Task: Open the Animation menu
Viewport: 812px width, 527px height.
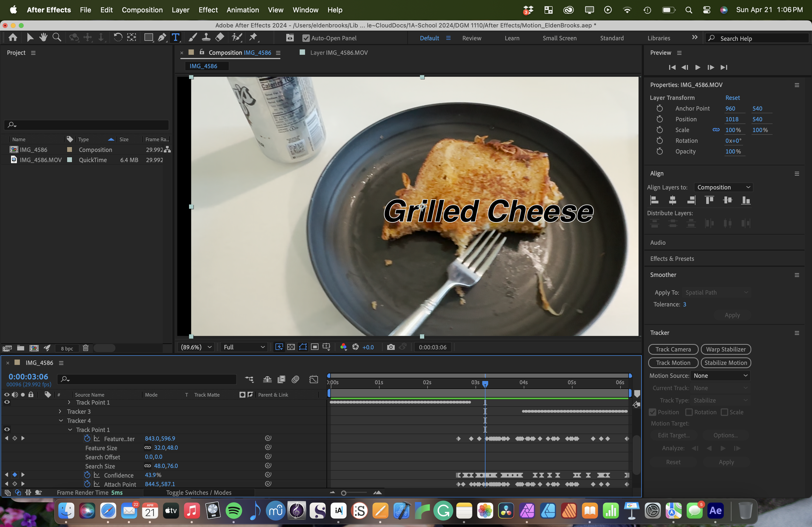Action: point(243,10)
